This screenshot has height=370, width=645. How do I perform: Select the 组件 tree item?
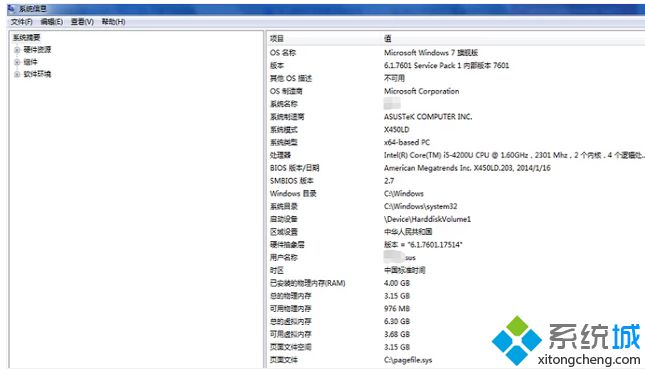click(x=30, y=62)
